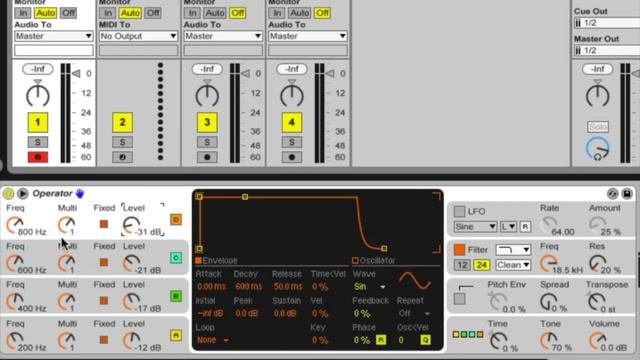
Task: Arm track 4 for recording
Action: 291,157
